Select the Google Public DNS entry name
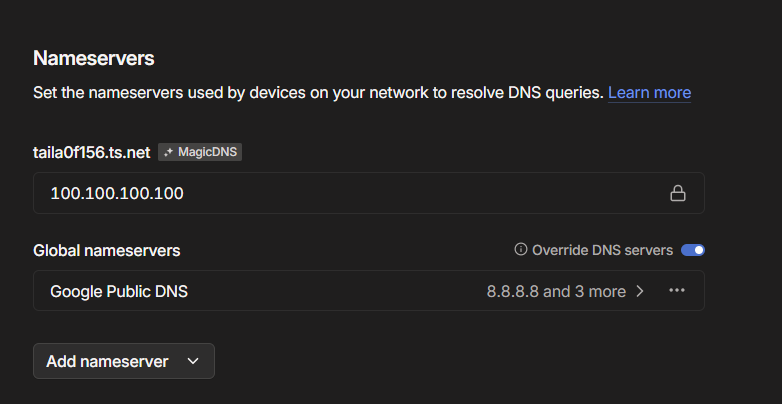Image resolution: width=782 pixels, height=404 pixels. pyautogui.click(x=119, y=291)
